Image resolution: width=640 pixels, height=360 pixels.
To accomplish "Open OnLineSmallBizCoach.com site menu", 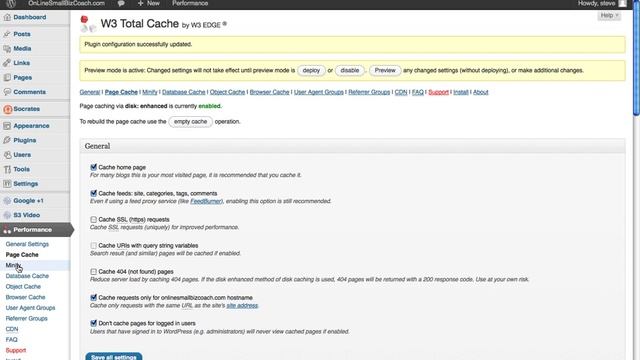I will (67, 3).
